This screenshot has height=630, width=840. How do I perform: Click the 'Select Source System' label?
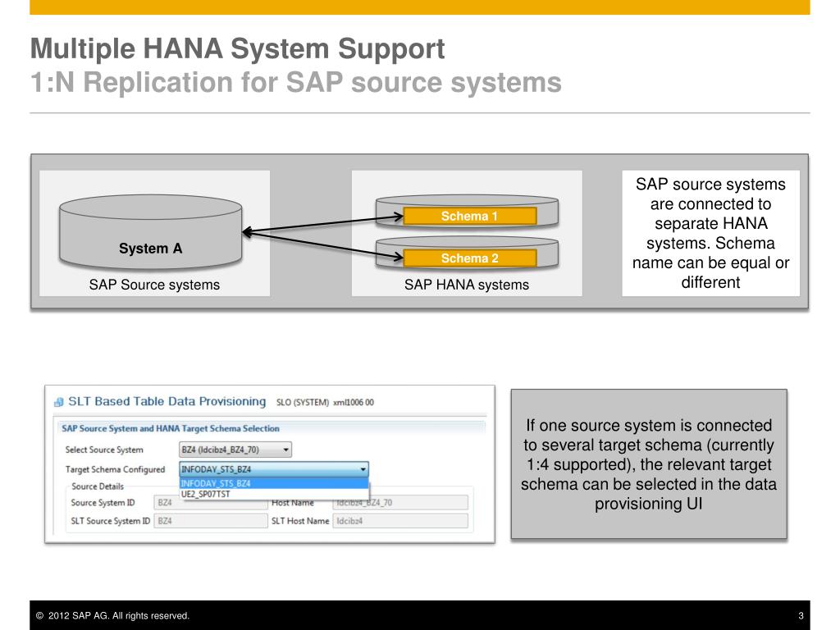coord(104,450)
